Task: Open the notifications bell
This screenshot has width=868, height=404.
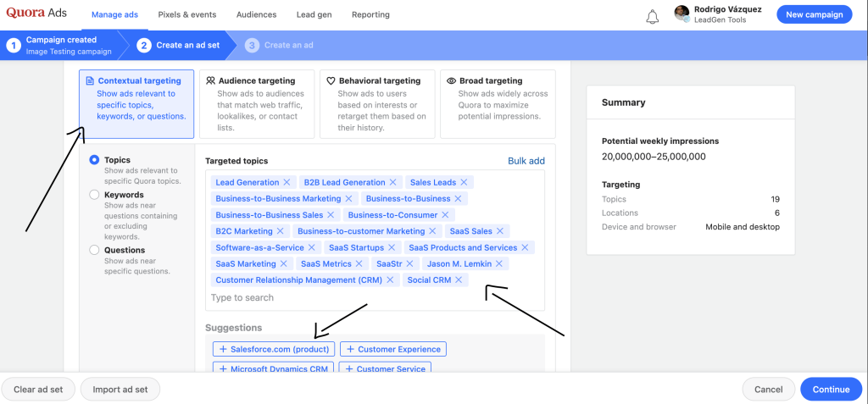Action: pyautogui.click(x=653, y=16)
